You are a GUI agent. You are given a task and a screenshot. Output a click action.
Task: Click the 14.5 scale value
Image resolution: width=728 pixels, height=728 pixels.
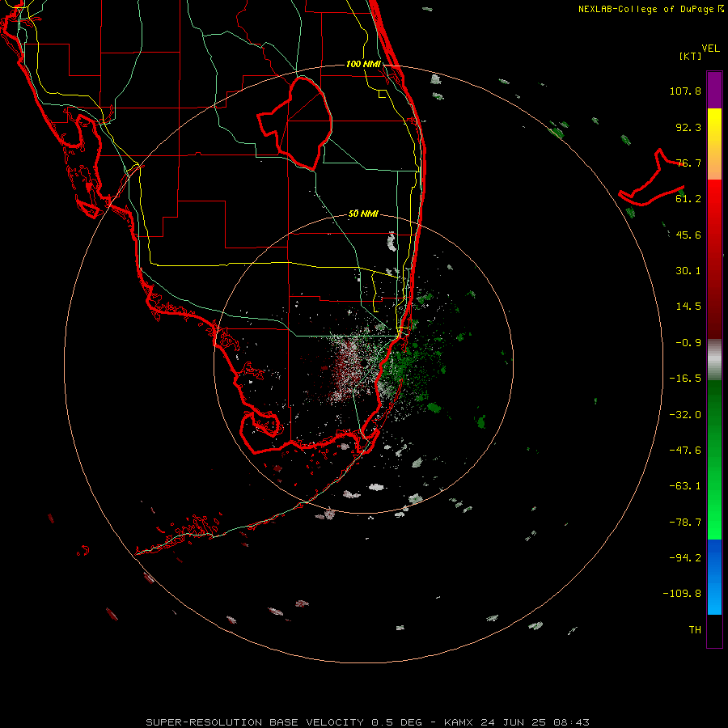[688, 307]
